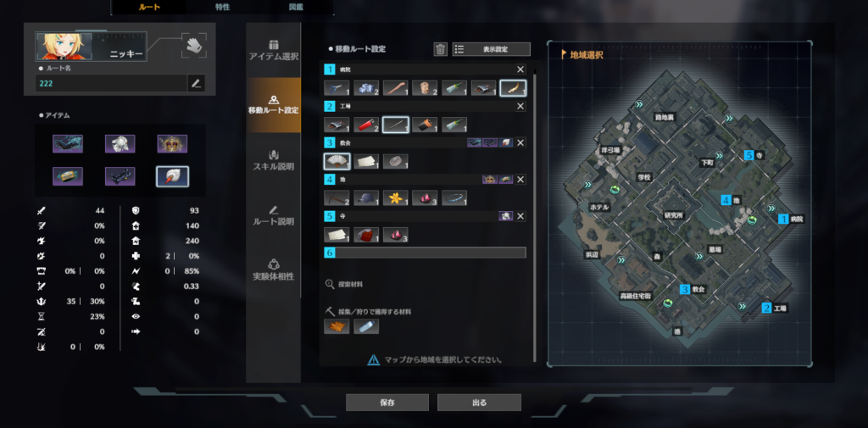Click the 出る exit button
Viewport: 868px width, 428px height.
[x=479, y=403]
